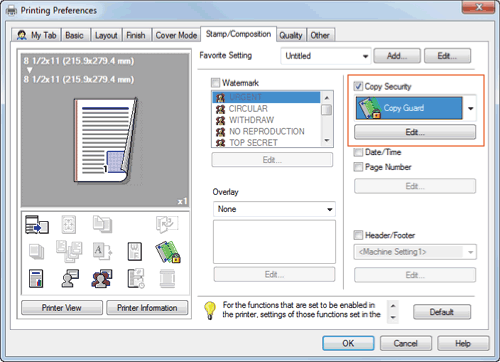Select the NO REPRODUCTION watermark entry
Image resolution: width=500 pixels, height=362 pixels.
point(266,131)
